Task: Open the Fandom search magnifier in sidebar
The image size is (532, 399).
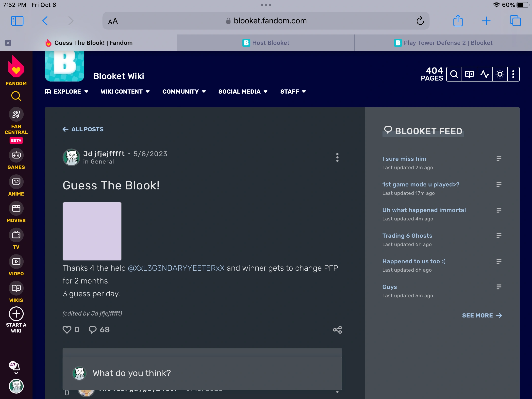Action: (16, 96)
